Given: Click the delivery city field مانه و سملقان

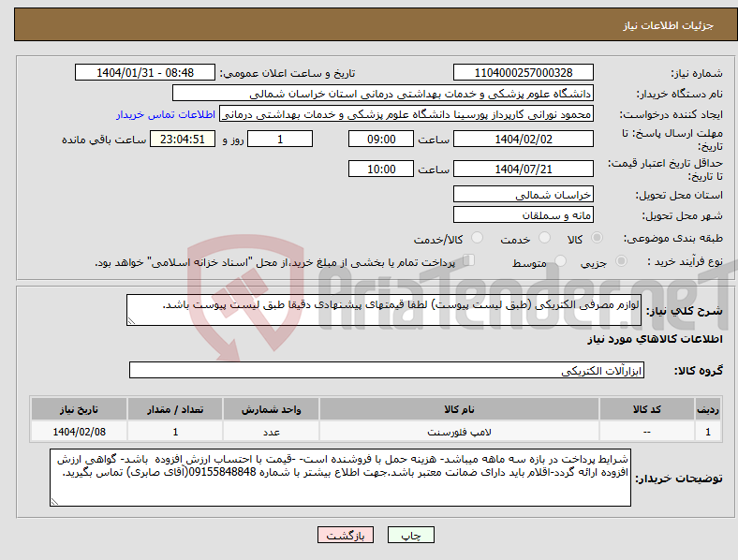Looking at the screenshot, I should coord(523,215).
